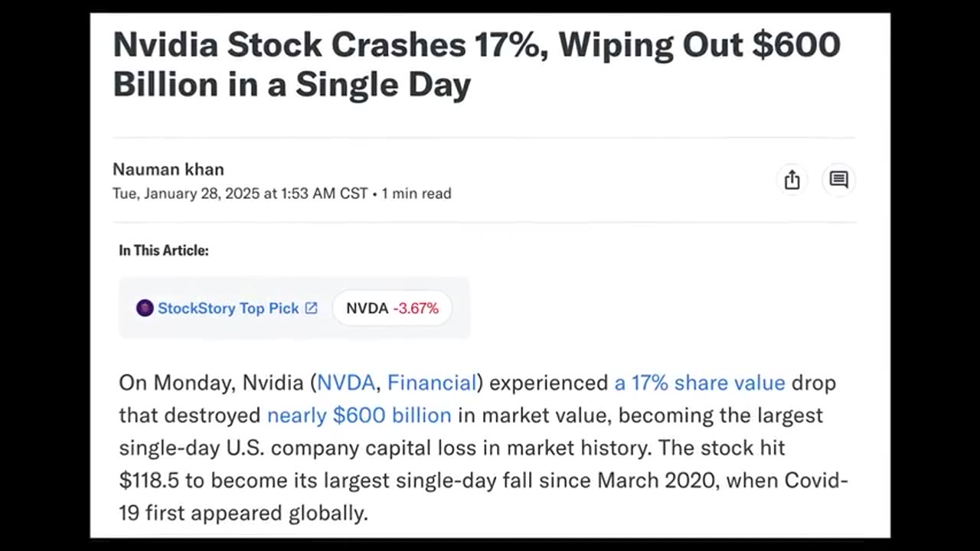Visit the "nearly $600 billion" link
The height and width of the screenshot is (551, 980).
tap(359, 415)
